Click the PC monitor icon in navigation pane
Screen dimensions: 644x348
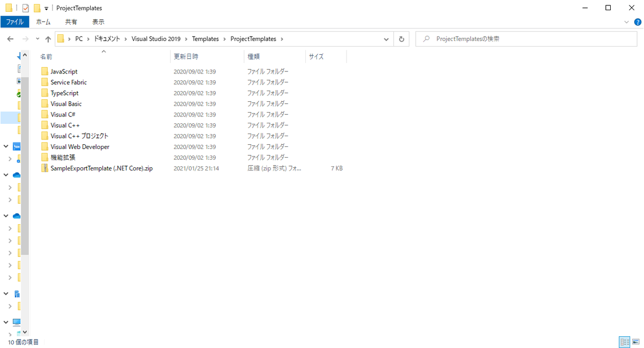17,322
